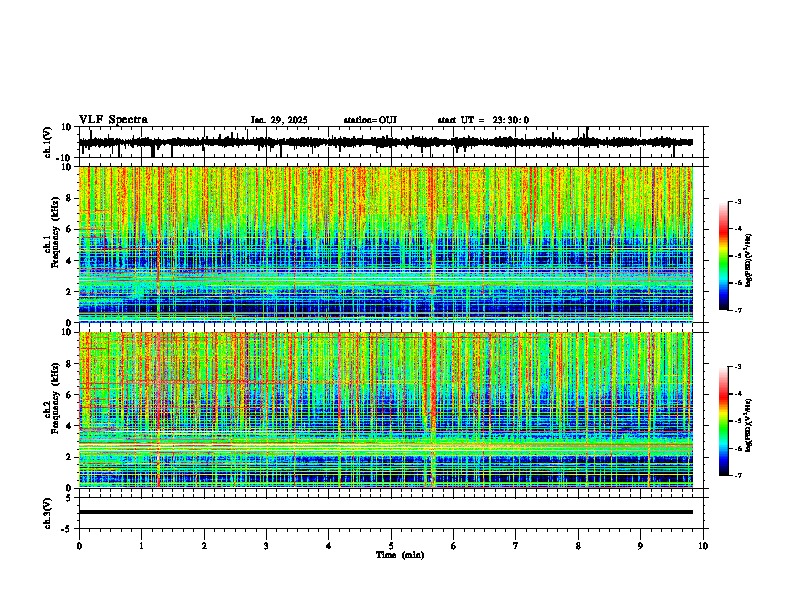Click the "-3" value on ch.1 colorbar
This screenshot has height=612, width=792.
pyautogui.click(x=737, y=201)
